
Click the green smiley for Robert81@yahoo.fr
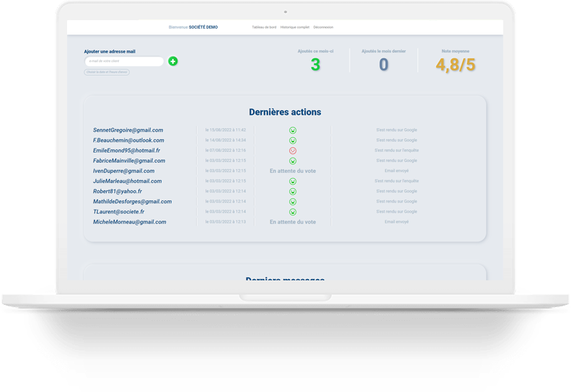click(x=293, y=192)
